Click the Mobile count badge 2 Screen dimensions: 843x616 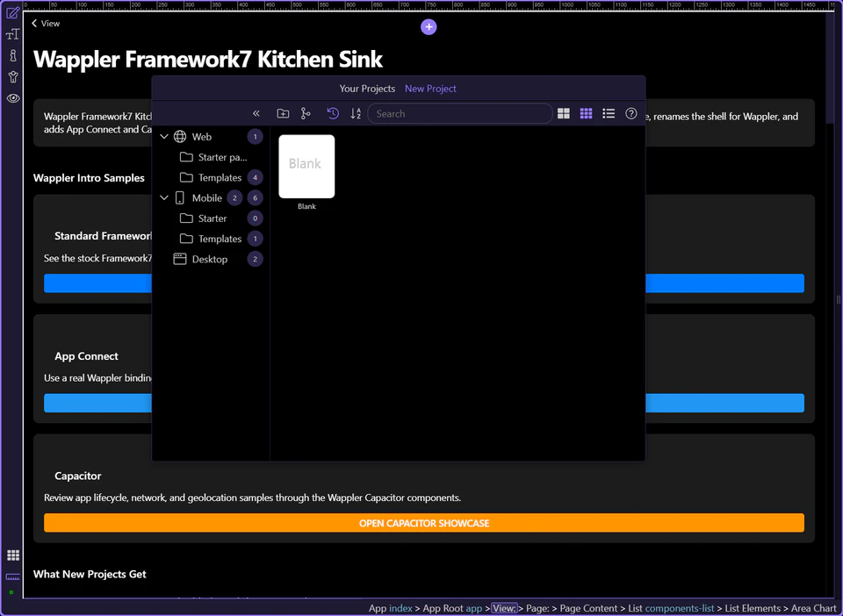click(234, 197)
